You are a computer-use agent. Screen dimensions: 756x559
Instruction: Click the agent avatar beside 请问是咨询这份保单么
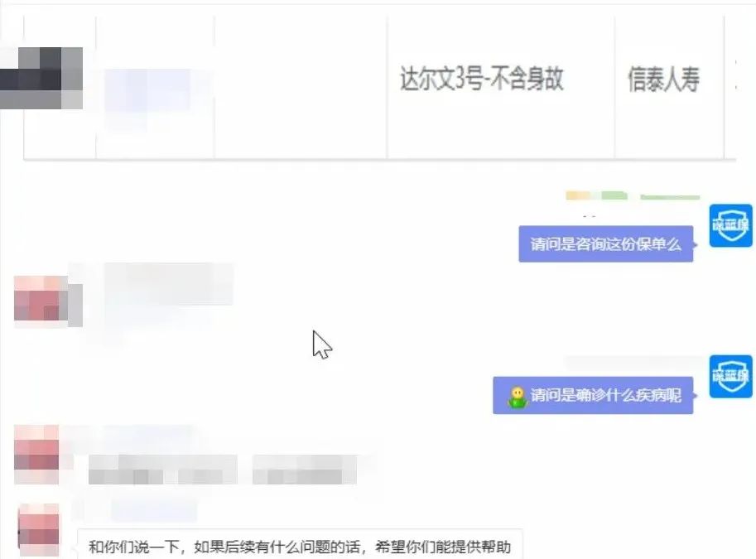(x=731, y=226)
